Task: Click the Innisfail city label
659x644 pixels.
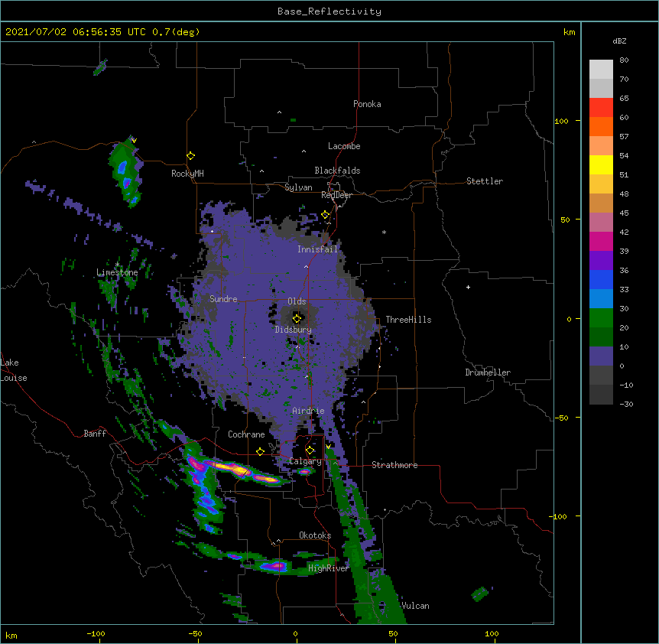Action: [317, 249]
